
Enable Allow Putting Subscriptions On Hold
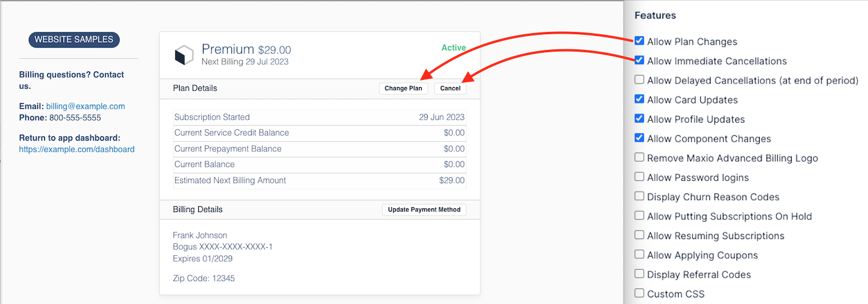pos(640,216)
